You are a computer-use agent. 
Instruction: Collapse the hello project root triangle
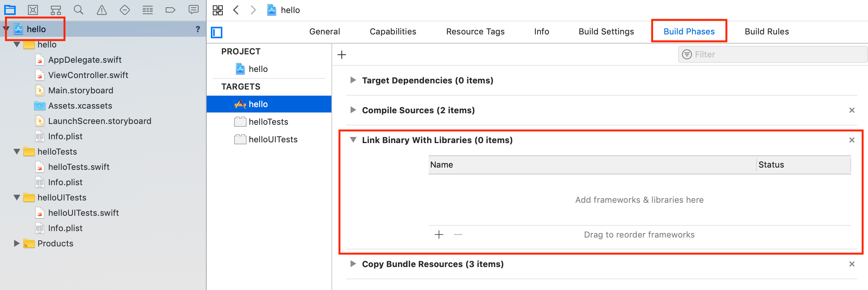coord(6,29)
